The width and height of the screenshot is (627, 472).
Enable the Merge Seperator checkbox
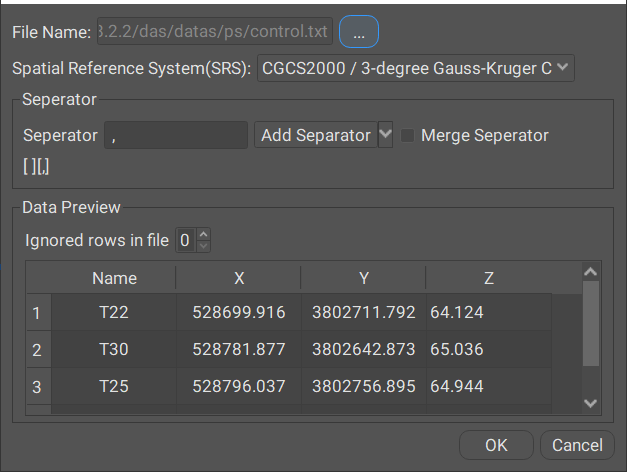[407, 135]
